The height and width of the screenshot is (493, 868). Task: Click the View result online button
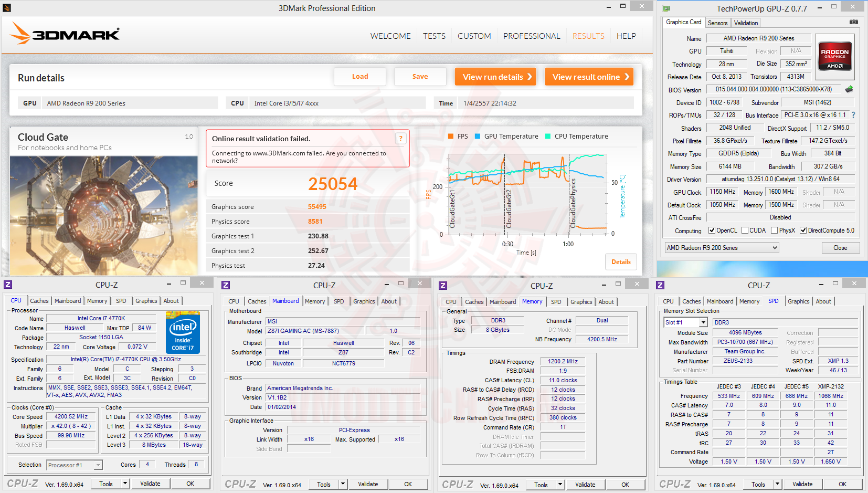(x=589, y=77)
